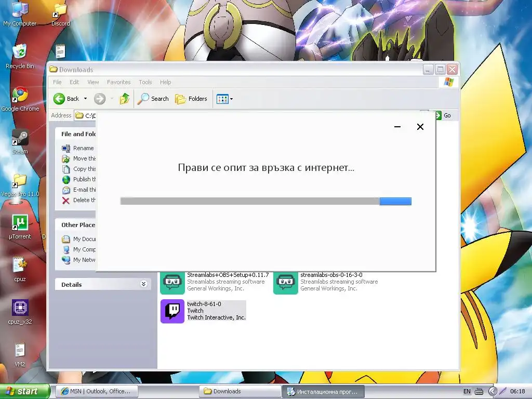Select the Recycle Bin icon

click(x=20, y=56)
